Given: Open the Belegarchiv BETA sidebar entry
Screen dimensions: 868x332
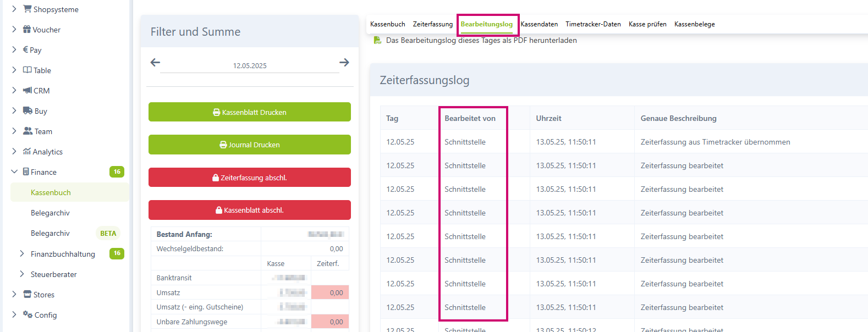Looking at the screenshot, I should tap(50, 233).
